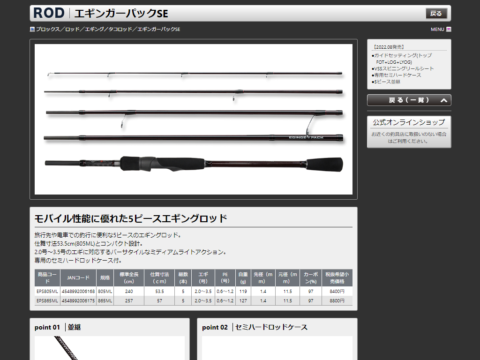The height and width of the screenshot is (360, 480).
Task: Click JAN code 4548992006168 cell
Action: tap(78, 291)
